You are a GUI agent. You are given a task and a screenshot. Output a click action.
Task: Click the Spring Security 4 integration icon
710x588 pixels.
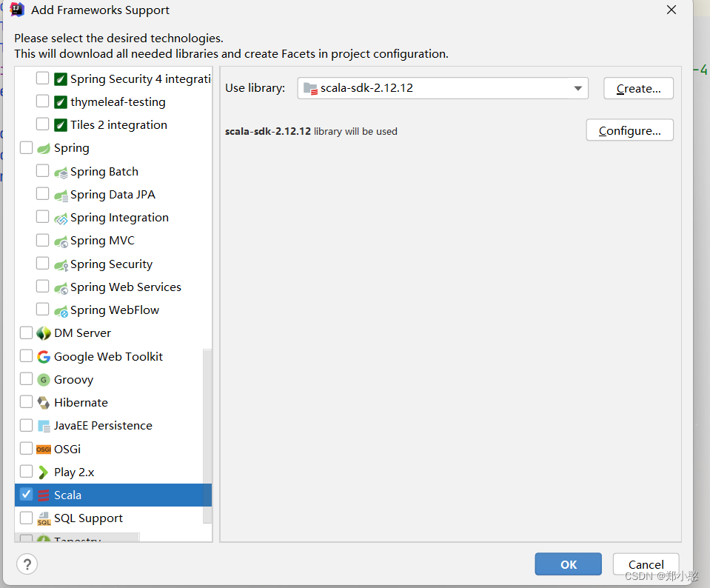point(61,79)
